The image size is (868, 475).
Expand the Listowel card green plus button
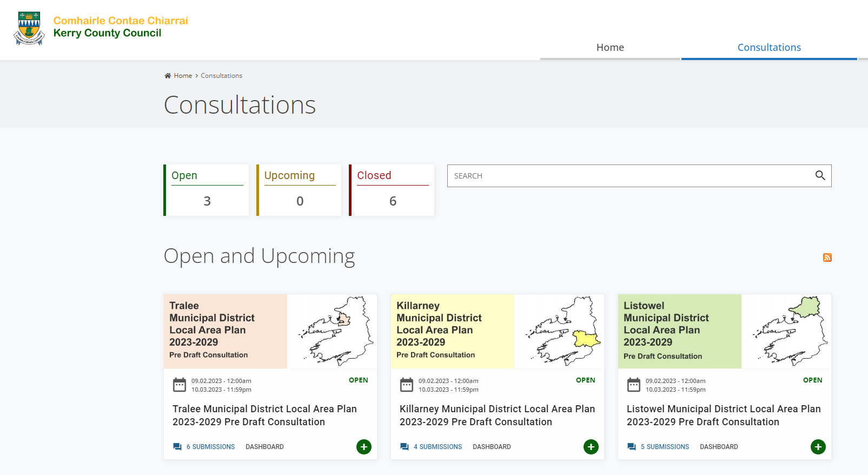pyautogui.click(x=818, y=447)
